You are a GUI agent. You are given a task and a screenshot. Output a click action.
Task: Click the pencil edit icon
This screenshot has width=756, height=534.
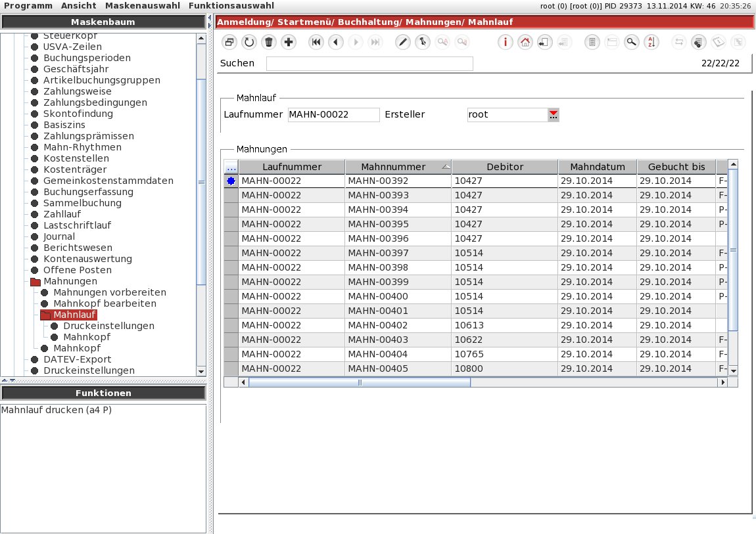[402, 43]
